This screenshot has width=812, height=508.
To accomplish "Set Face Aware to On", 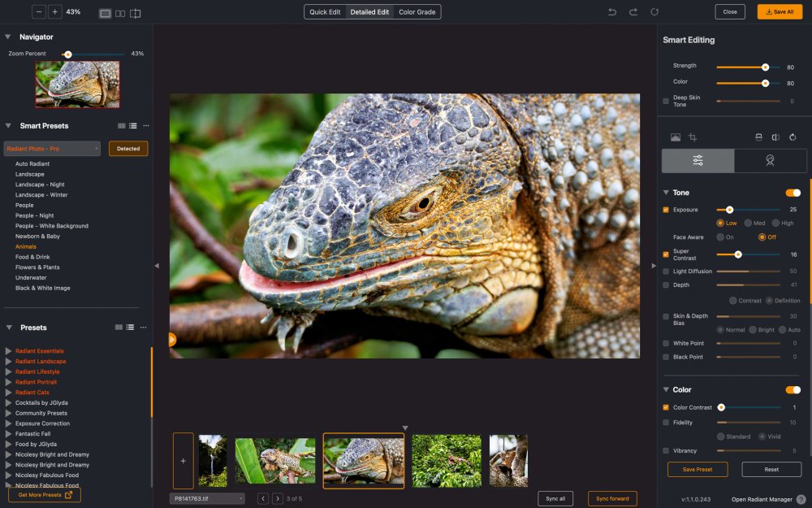I will [719, 237].
